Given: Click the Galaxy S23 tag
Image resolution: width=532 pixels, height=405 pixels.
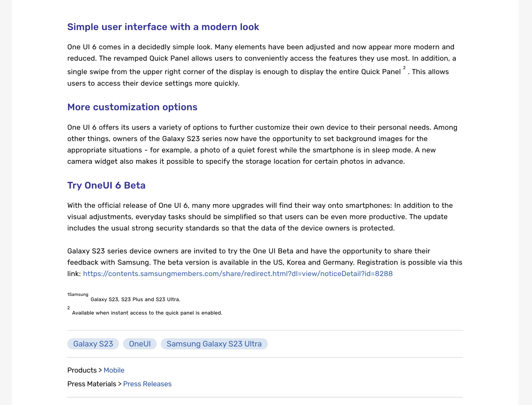Looking at the screenshot, I should 93,344.
